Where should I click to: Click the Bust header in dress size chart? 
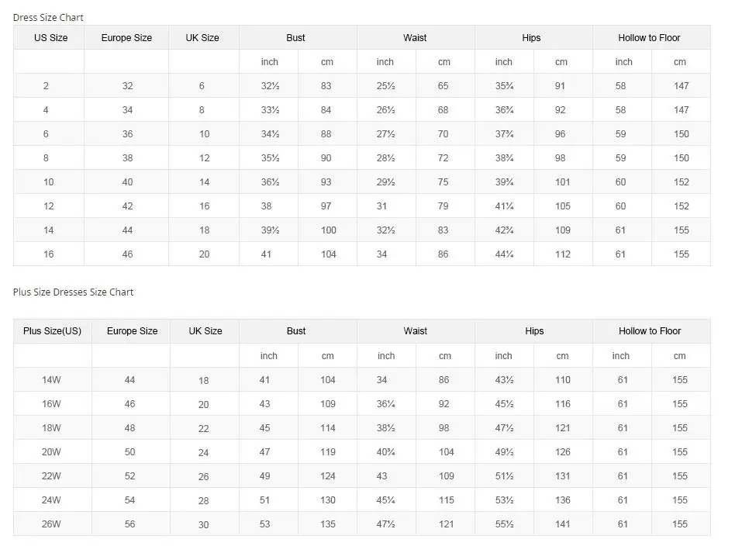tap(295, 37)
